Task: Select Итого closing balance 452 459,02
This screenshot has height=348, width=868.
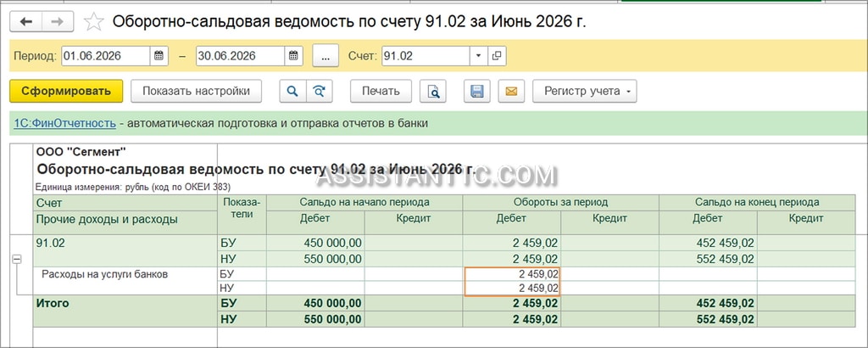Action: tap(708, 303)
